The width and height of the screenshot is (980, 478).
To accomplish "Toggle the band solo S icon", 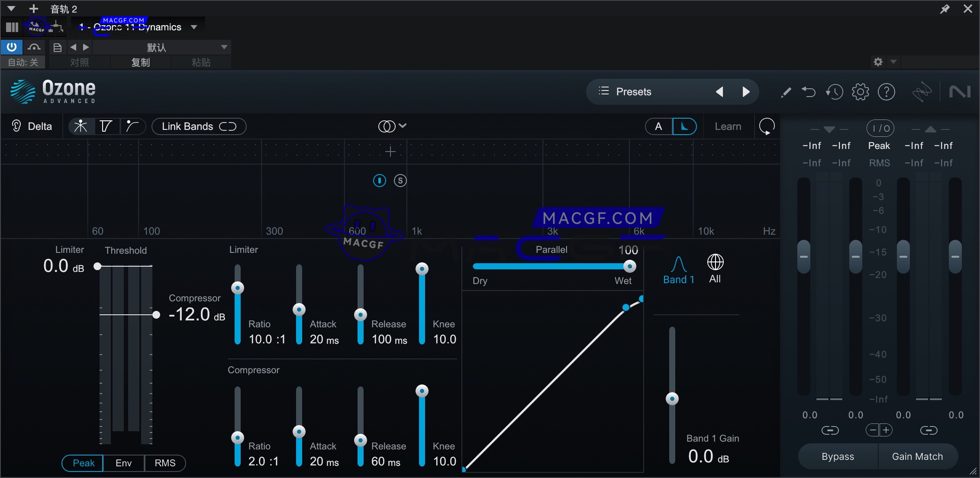I will click(x=400, y=181).
